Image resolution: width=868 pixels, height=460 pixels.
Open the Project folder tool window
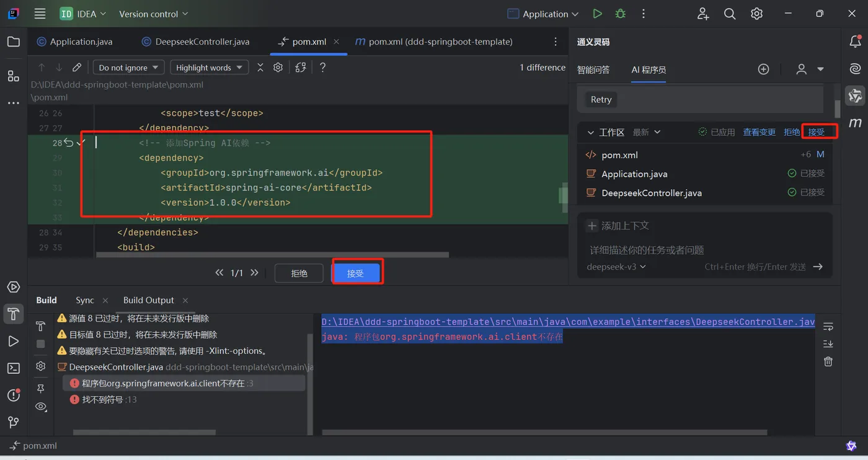(x=13, y=42)
